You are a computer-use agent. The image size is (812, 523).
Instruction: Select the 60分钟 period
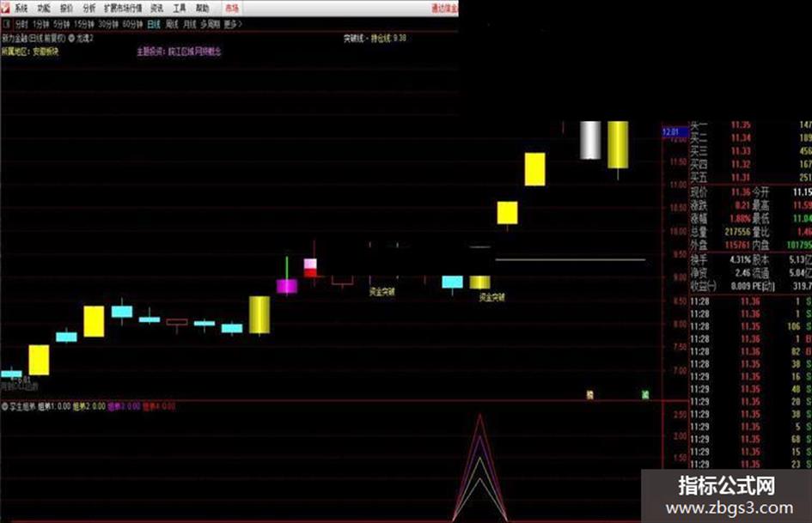[x=132, y=24]
